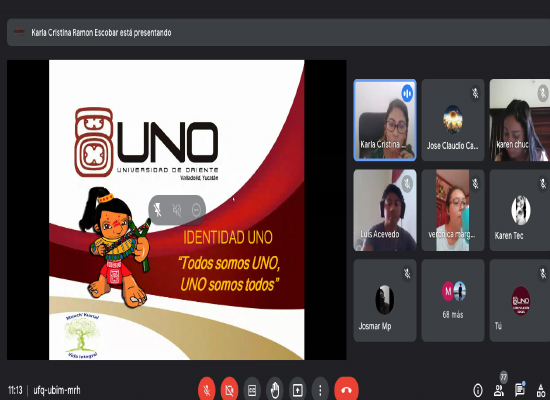The height and width of the screenshot is (400, 550).
Task: Leave call with the red hang-up button
Action: click(x=346, y=389)
